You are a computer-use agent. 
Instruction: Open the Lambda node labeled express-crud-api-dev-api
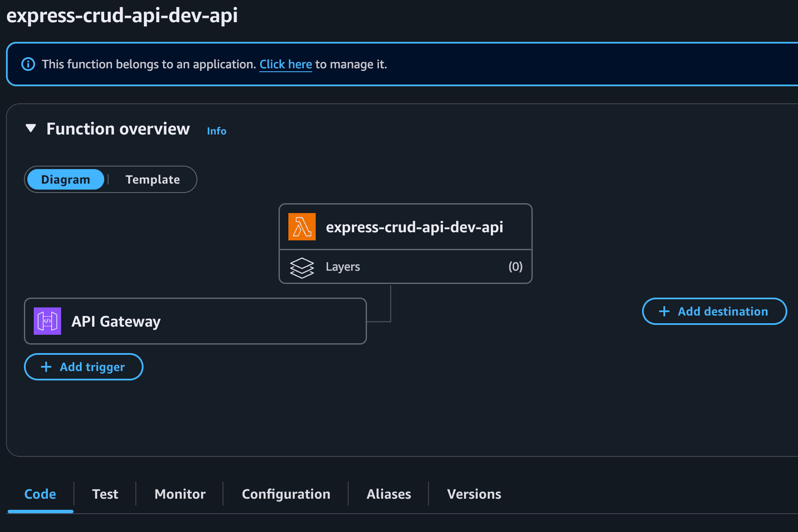coord(405,227)
